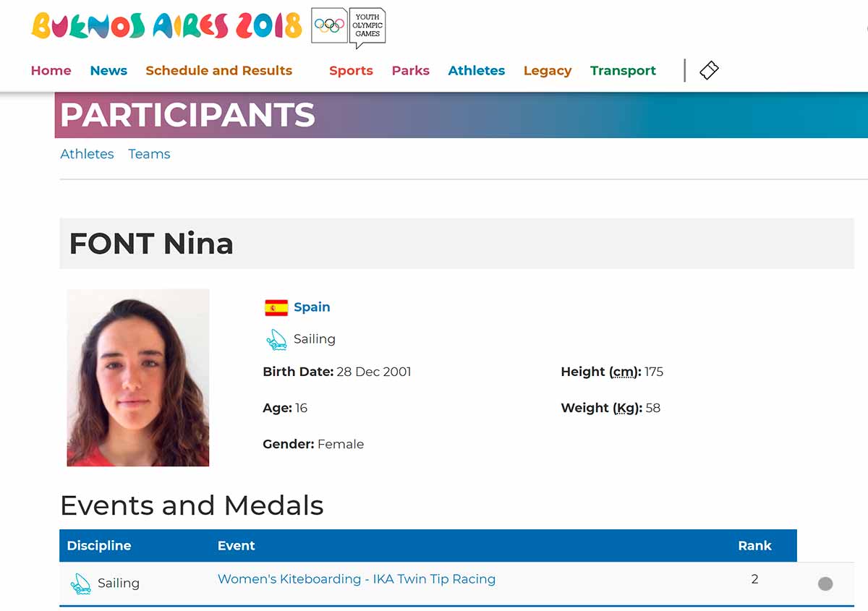Open the tickets icon in navigation bar
868x611 pixels.
[709, 70]
